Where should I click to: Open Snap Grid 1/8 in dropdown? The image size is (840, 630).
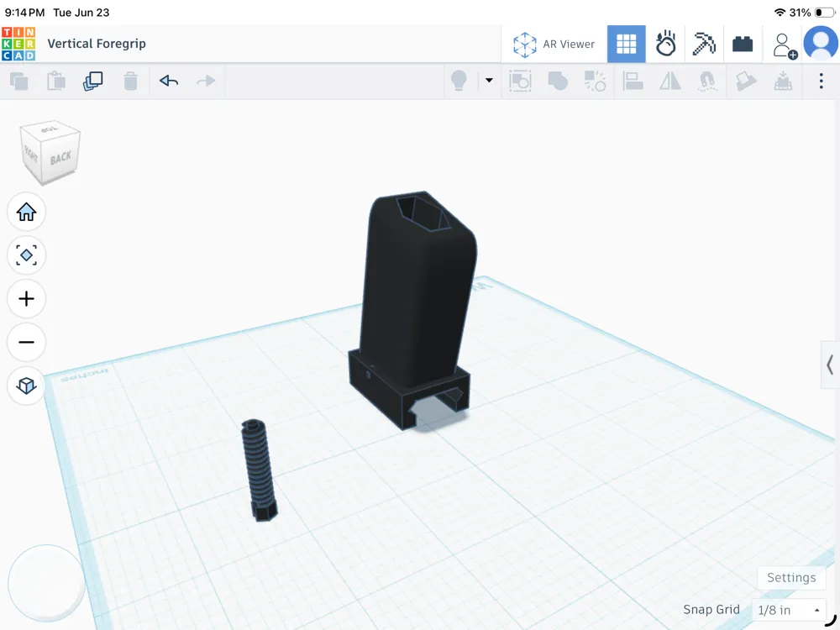pos(789,610)
